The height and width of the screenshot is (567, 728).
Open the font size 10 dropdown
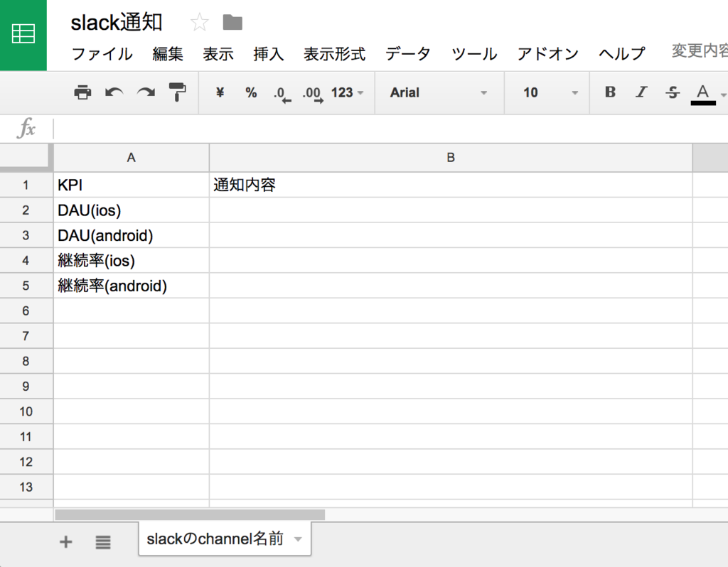coord(551,92)
